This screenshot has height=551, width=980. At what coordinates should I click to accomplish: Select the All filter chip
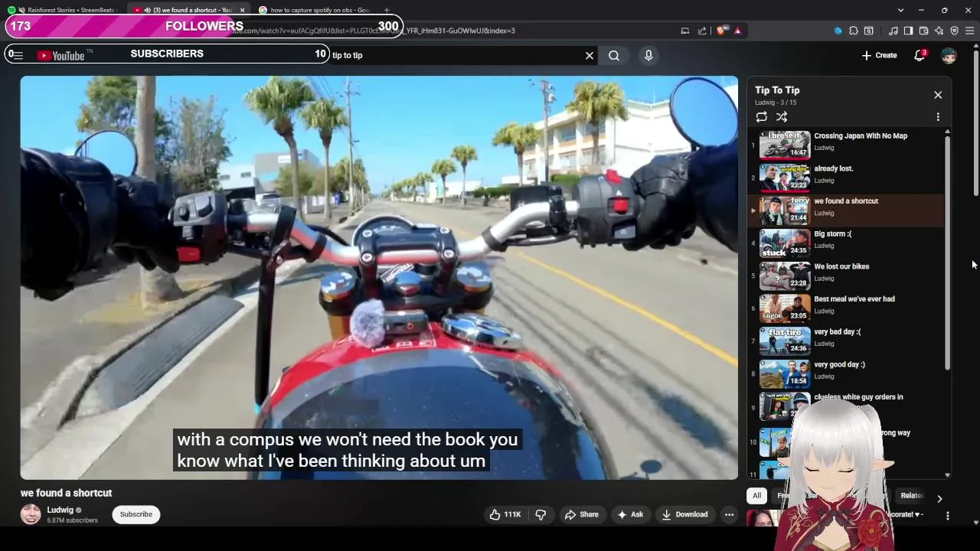756,496
